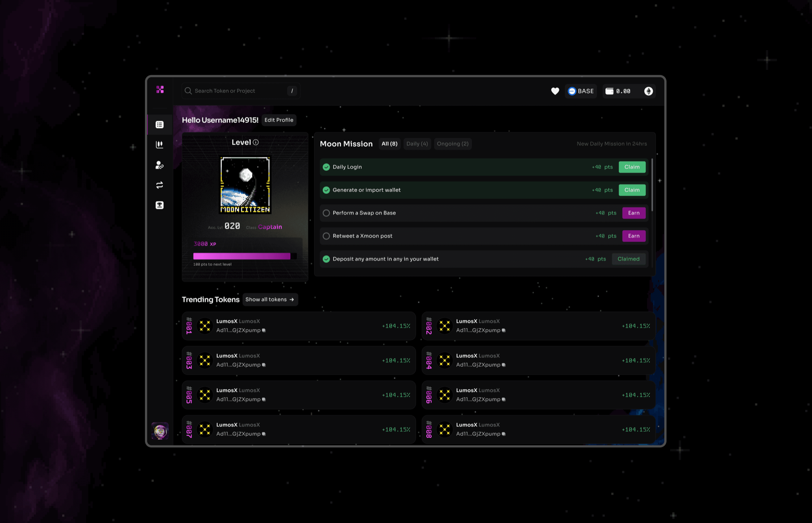
Task: Claim the Daily Login reward
Action: point(632,167)
